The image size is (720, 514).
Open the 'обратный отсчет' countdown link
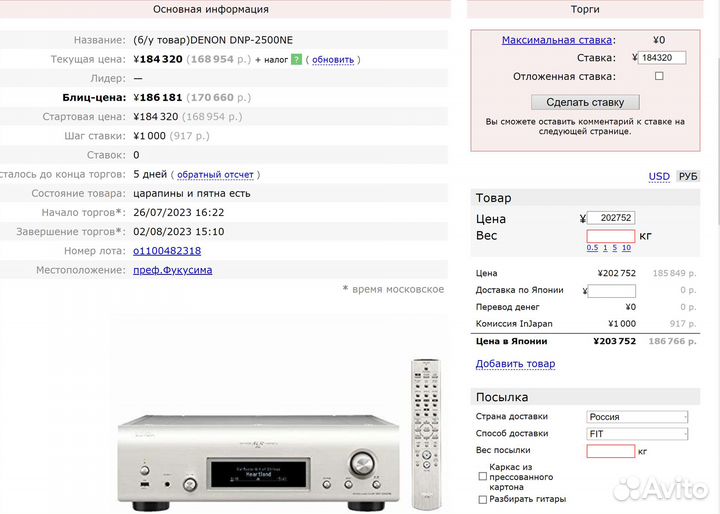tap(215, 175)
